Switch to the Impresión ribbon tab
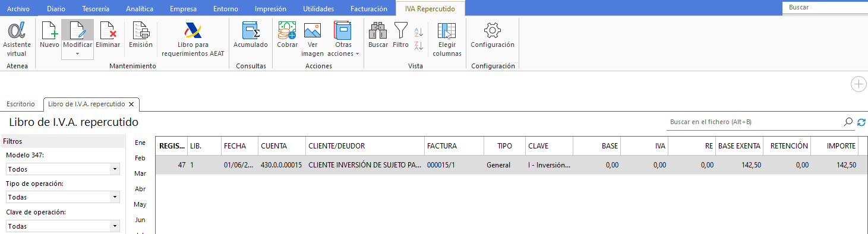 (x=270, y=9)
